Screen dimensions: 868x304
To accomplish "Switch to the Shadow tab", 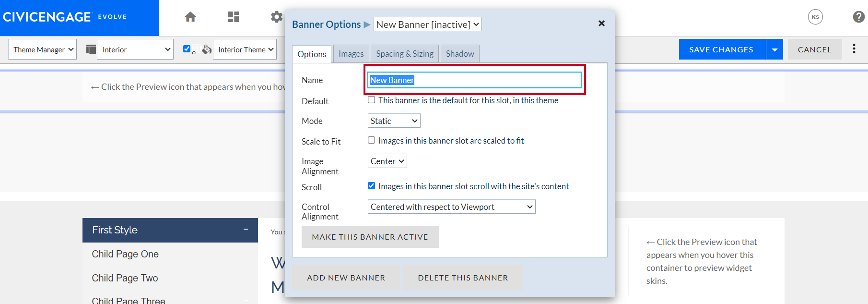I will (460, 54).
